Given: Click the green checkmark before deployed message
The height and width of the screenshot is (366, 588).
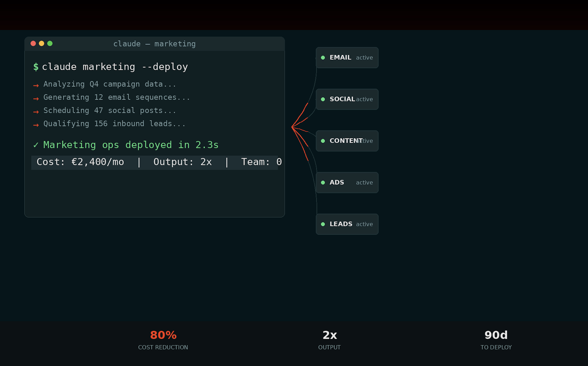Looking at the screenshot, I should coord(36,145).
